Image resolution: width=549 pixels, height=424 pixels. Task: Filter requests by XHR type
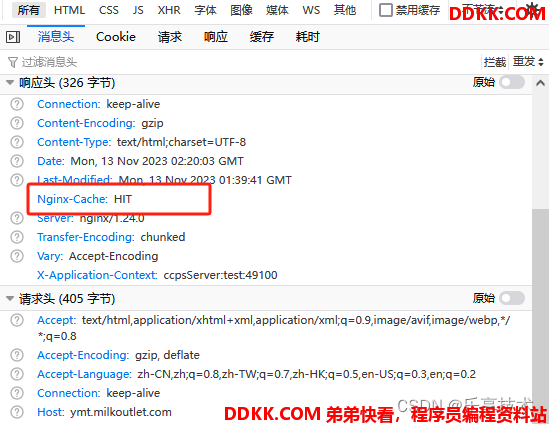[x=169, y=10]
